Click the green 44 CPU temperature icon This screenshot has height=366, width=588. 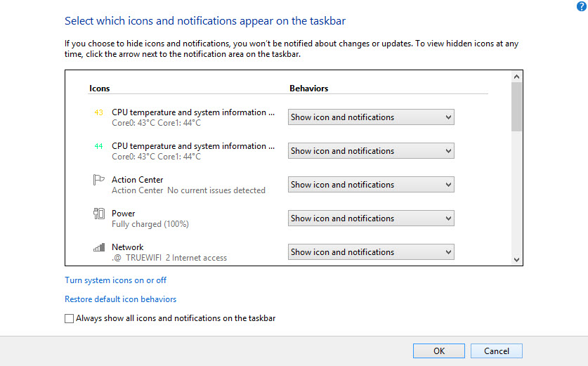[x=98, y=146]
